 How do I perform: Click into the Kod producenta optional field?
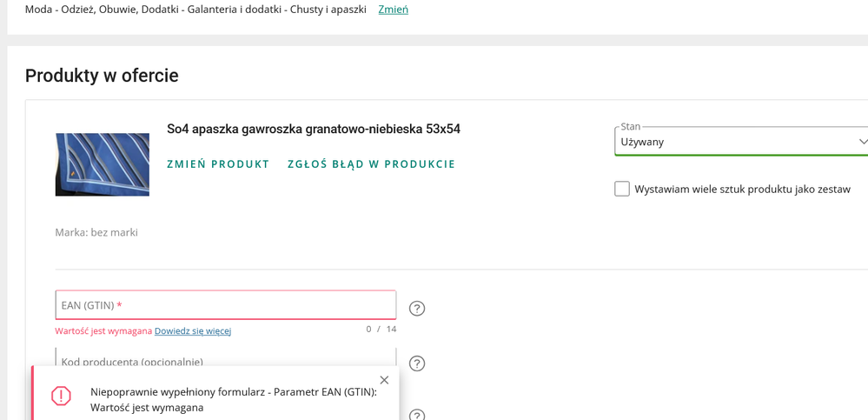225,359
